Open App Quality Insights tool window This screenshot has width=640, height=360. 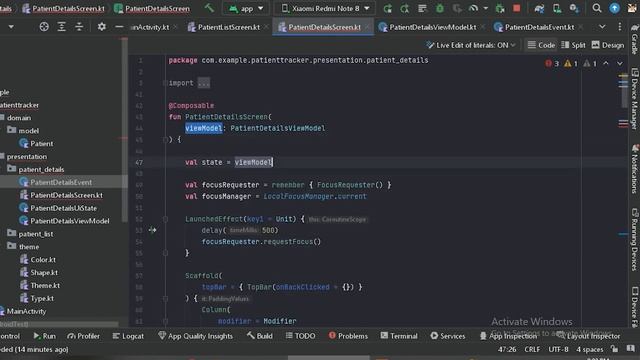(195, 336)
